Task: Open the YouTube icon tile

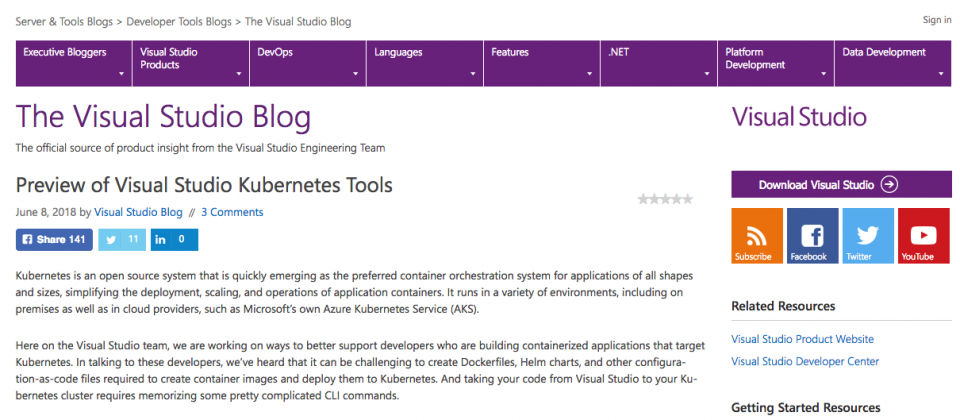Action: tap(923, 236)
